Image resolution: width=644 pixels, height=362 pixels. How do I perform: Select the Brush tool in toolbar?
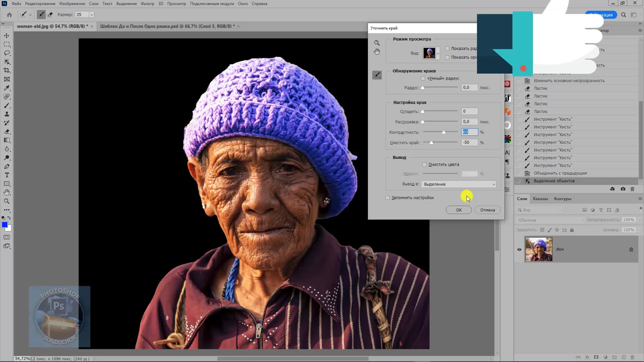pos(7,105)
